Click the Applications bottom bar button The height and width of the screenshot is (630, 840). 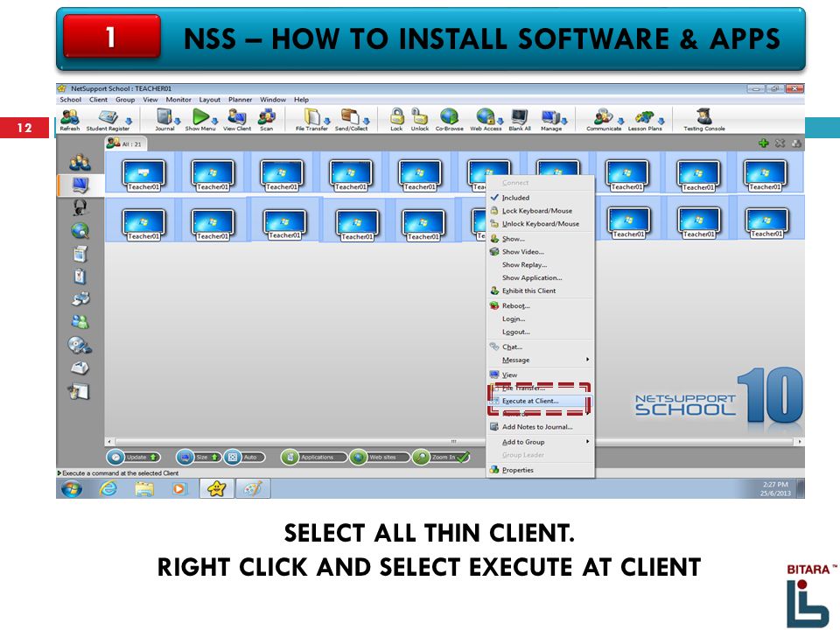pyautogui.click(x=313, y=457)
